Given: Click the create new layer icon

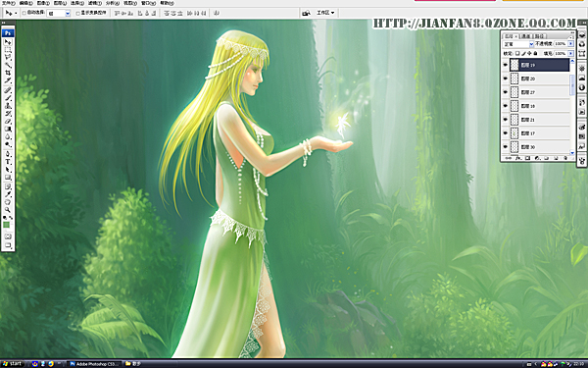Looking at the screenshot, I should [x=556, y=158].
